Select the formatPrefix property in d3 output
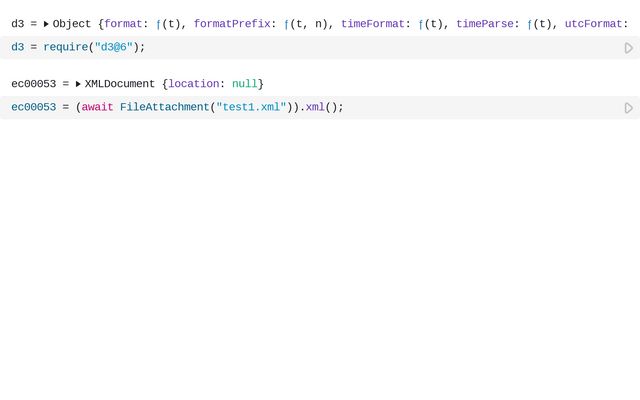This screenshot has width=640, height=400. 231,24
